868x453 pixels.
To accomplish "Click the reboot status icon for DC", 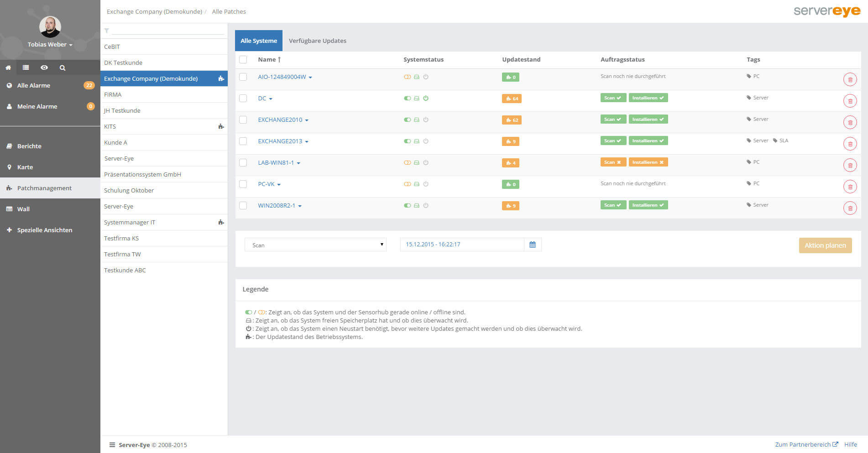I will coord(426,99).
